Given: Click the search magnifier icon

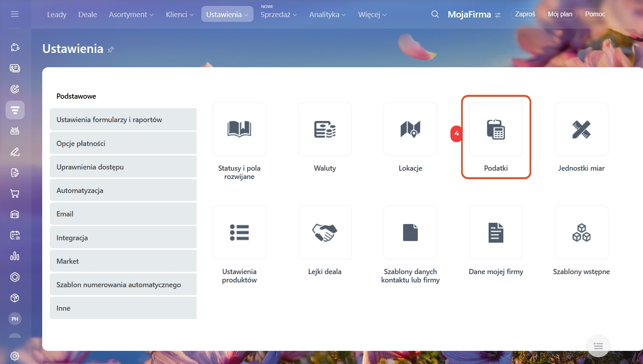Looking at the screenshot, I should [x=435, y=14].
